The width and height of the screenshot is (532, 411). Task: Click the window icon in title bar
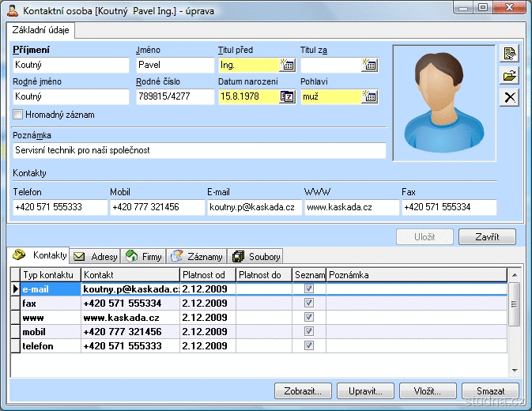11,11
